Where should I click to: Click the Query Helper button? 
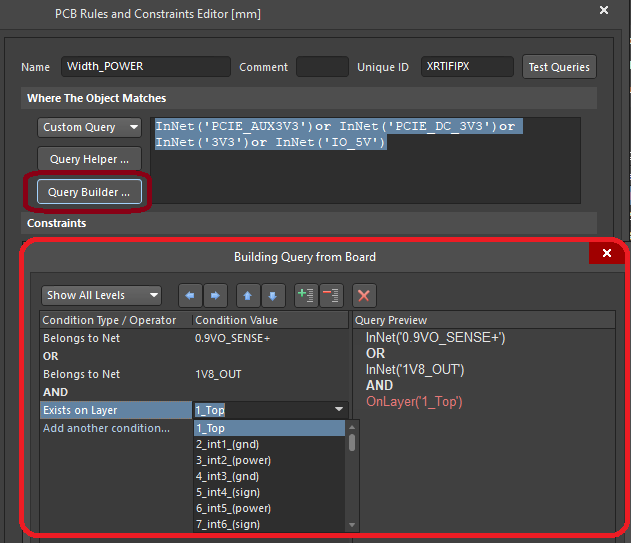coord(89,159)
